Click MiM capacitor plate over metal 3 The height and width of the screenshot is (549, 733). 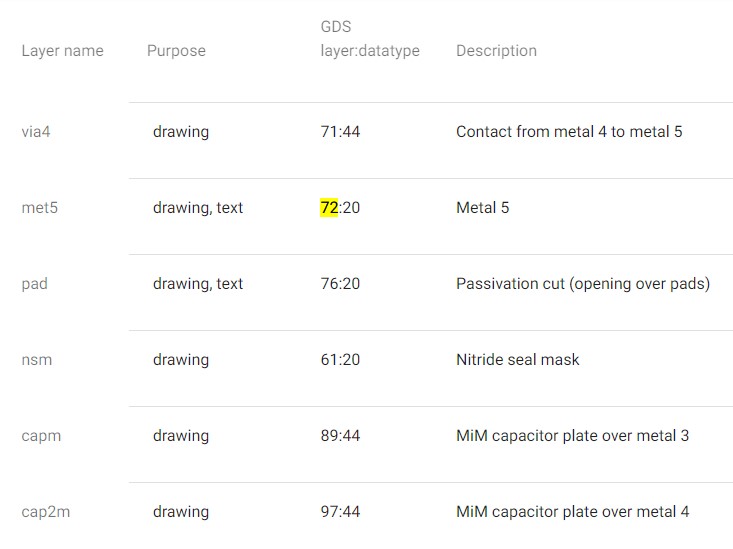tap(573, 436)
